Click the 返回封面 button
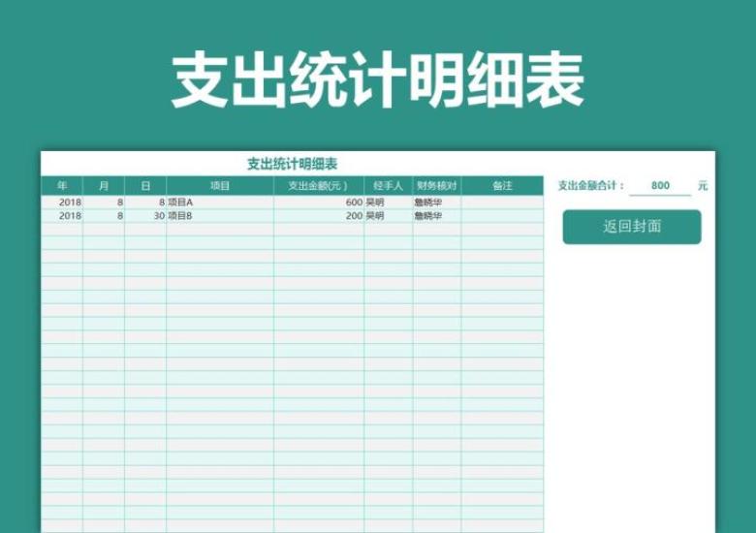Screen dimensions: 756x533 pos(632,227)
